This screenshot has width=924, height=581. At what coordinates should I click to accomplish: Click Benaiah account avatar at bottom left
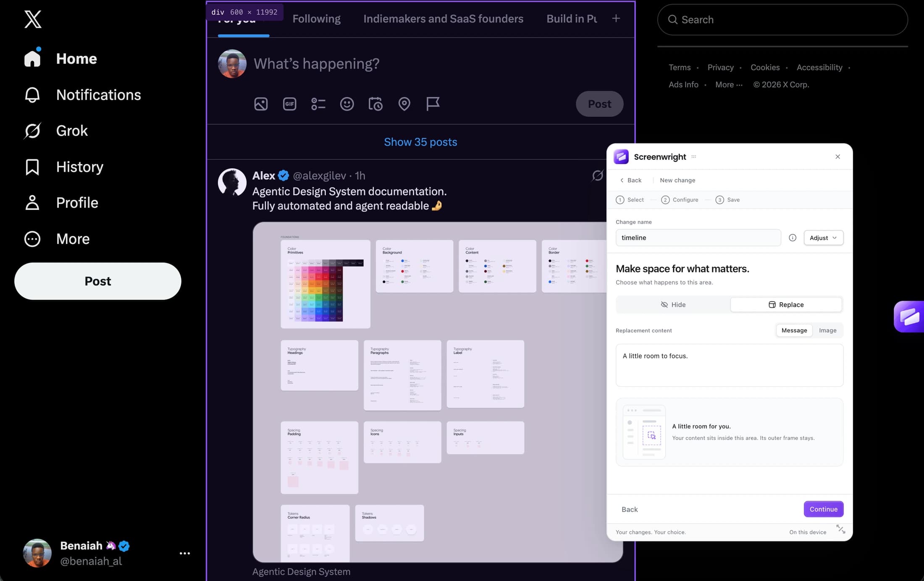(37, 553)
